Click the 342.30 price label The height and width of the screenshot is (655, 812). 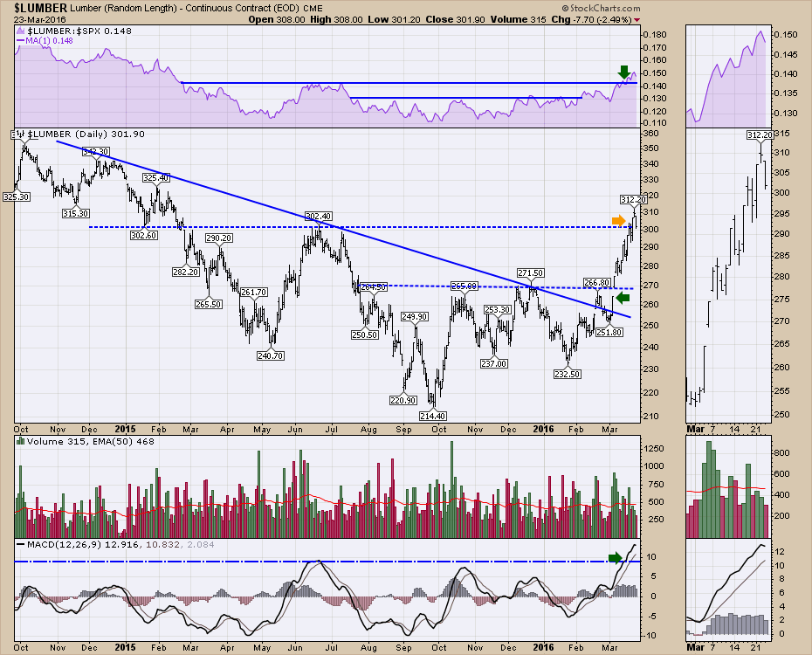pos(96,152)
